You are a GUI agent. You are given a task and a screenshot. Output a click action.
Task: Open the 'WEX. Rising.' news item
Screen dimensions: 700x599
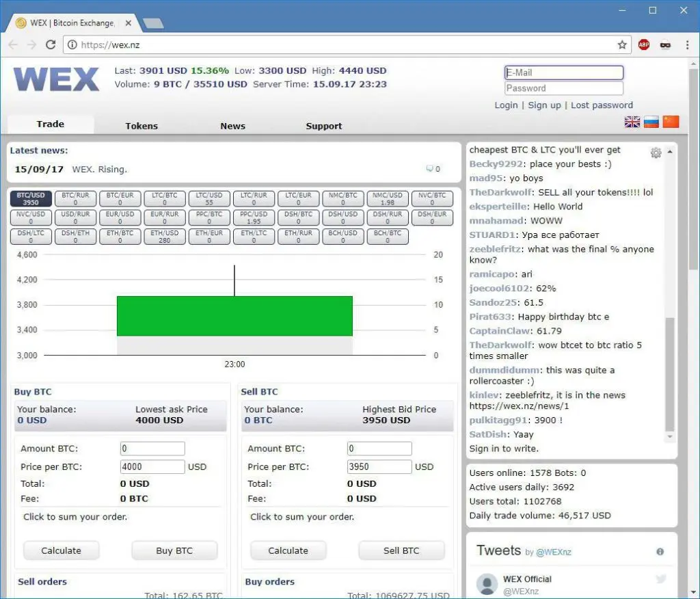pyautogui.click(x=100, y=170)
